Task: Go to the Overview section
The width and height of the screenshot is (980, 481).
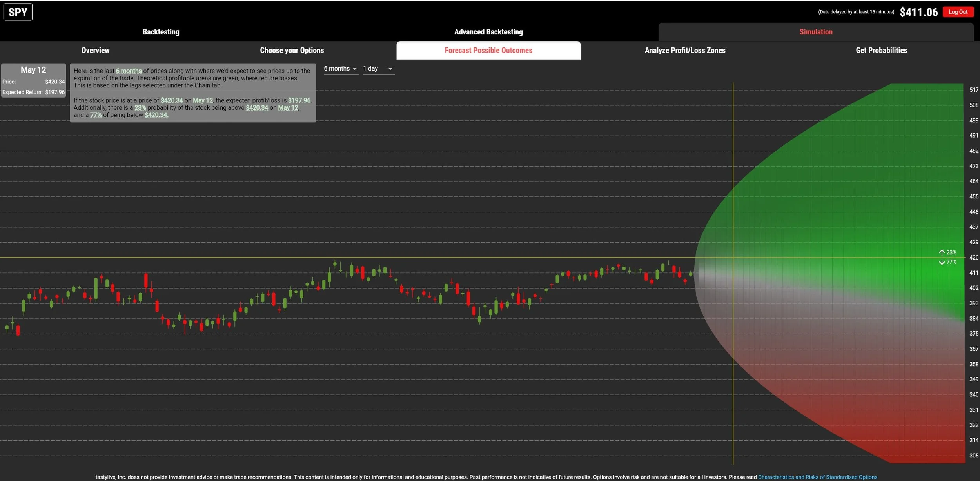Action: click(95, 50)
